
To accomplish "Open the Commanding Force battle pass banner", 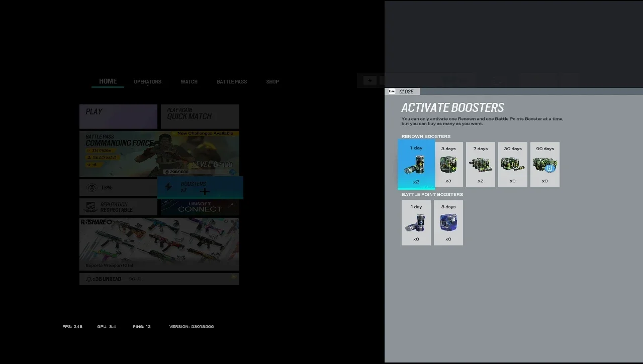I will (x=159, y=154).
